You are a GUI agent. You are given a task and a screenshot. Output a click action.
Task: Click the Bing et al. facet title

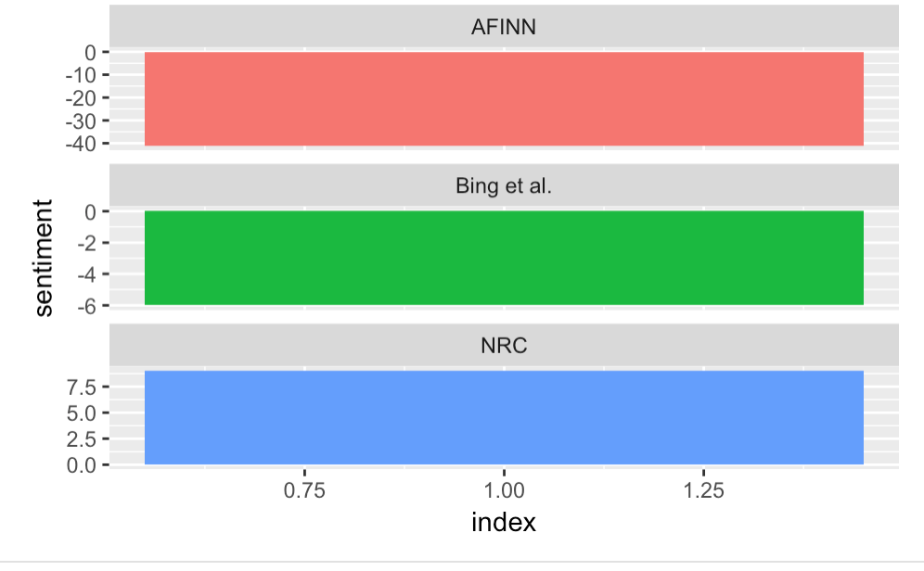(504, 185)
